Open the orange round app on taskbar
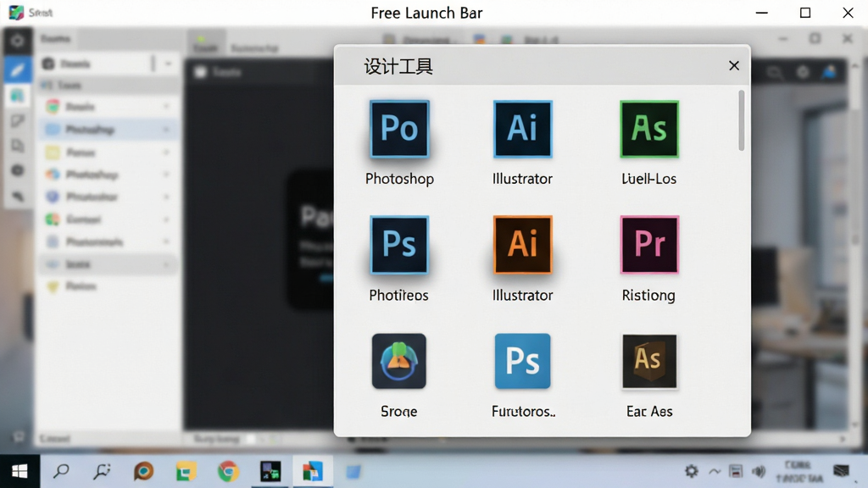Screen dimensions: 868x488 point(144,471)
